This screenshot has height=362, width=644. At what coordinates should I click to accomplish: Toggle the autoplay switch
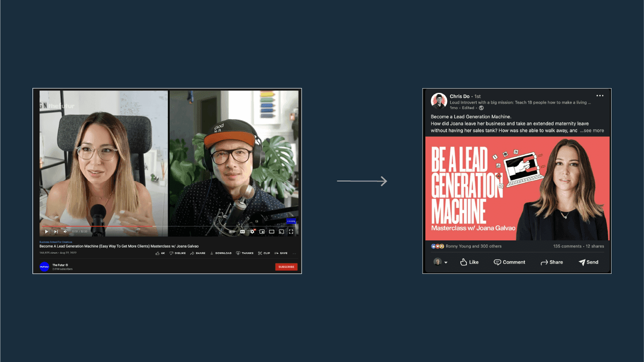pos(230,231)
